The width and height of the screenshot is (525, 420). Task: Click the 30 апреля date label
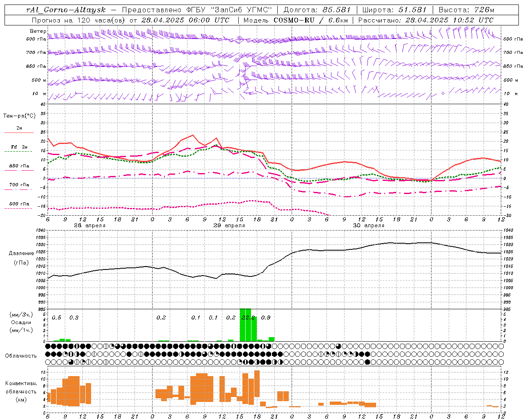point(368,226)
